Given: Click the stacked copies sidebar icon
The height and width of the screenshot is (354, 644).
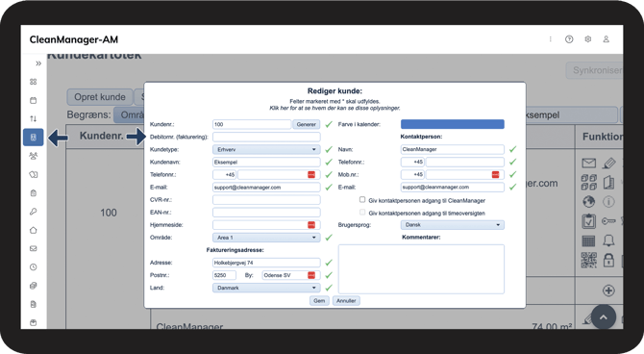Looking at the screenshot, I should [x=34, y=286].
